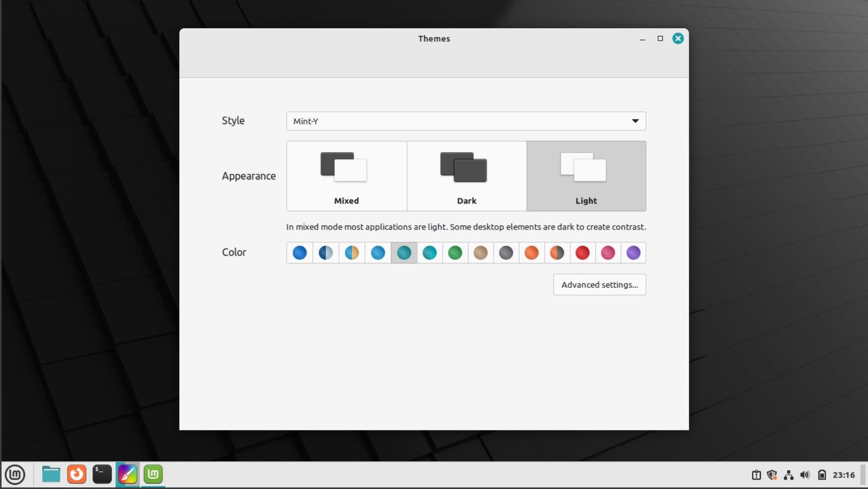The image size is (868, 489).
Task: Select the red accent color
Action: [582, 253]
